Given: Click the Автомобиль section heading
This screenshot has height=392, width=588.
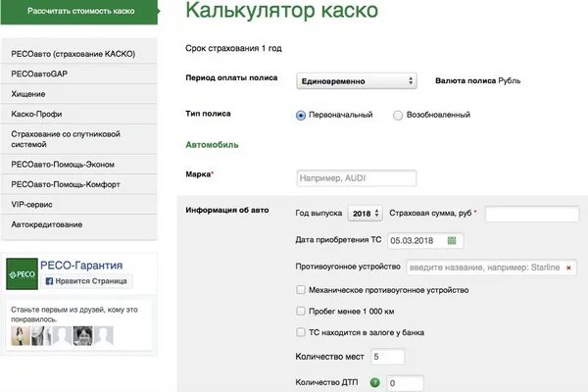Looking at the screenshot, I should point(213,145).
